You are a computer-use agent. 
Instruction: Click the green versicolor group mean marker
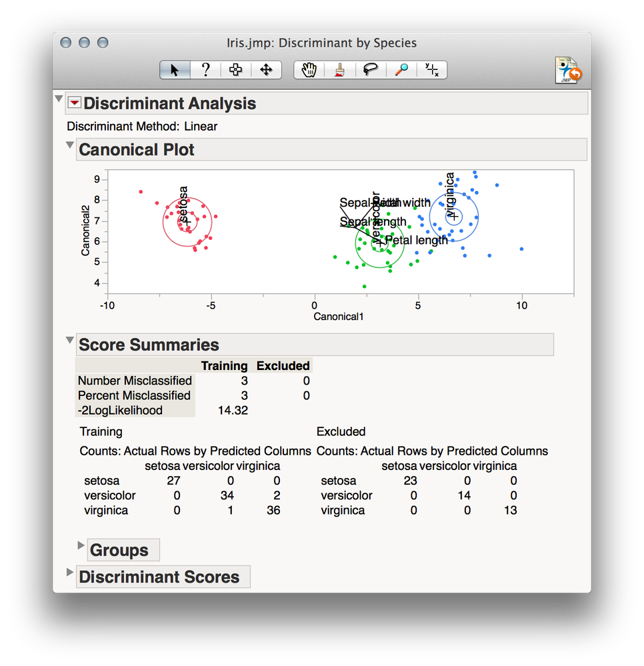coord(379,243)
